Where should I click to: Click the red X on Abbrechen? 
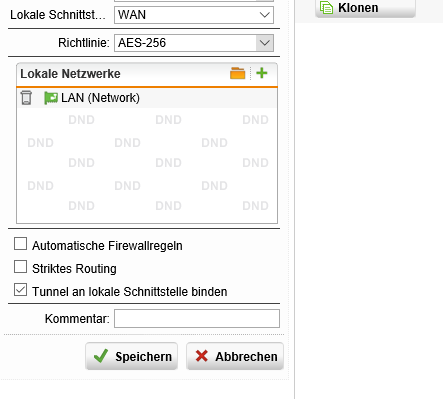tap(202, 356)
